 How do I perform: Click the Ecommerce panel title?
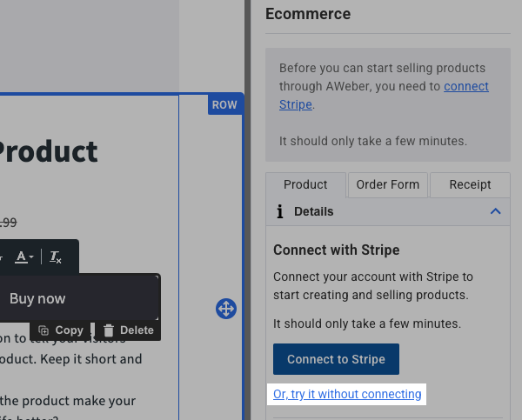308,14
